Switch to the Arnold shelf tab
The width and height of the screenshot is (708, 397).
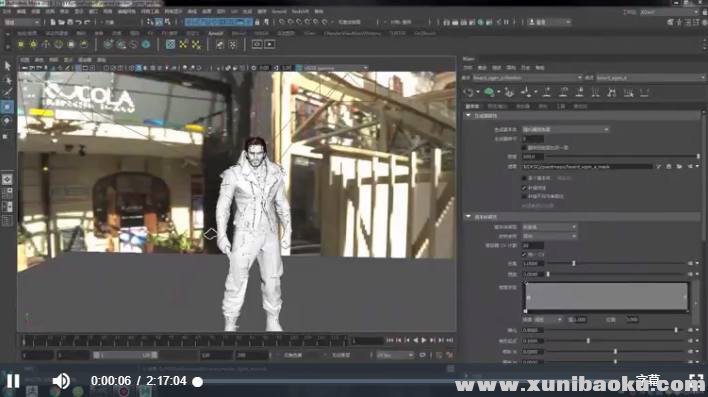[215, 33]
